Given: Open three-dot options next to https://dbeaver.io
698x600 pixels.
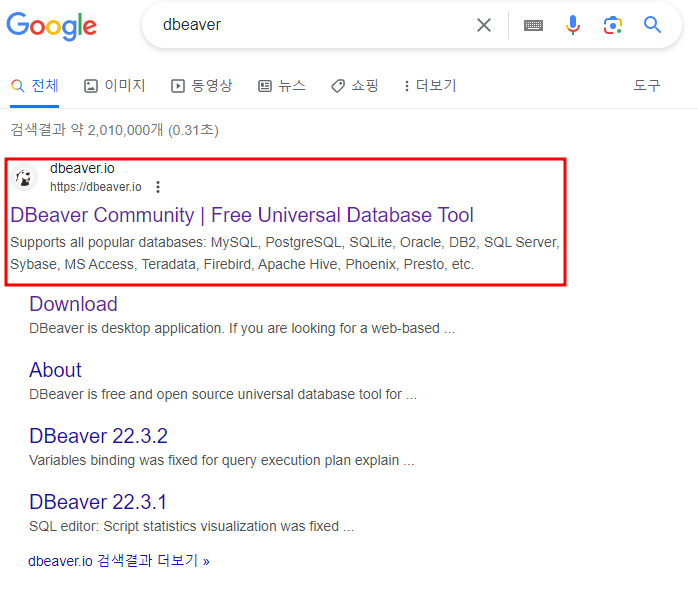Looking at the screenshot, I should (x=158, y=187).
